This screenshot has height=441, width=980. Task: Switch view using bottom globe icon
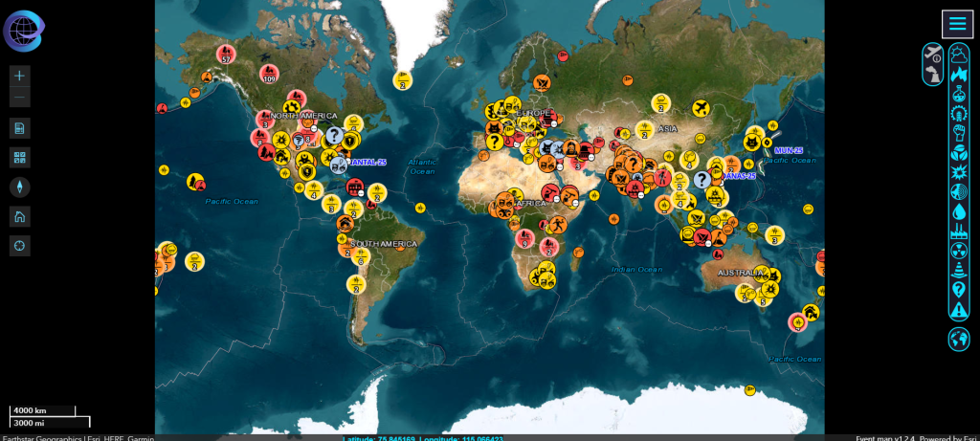point(959,339)
